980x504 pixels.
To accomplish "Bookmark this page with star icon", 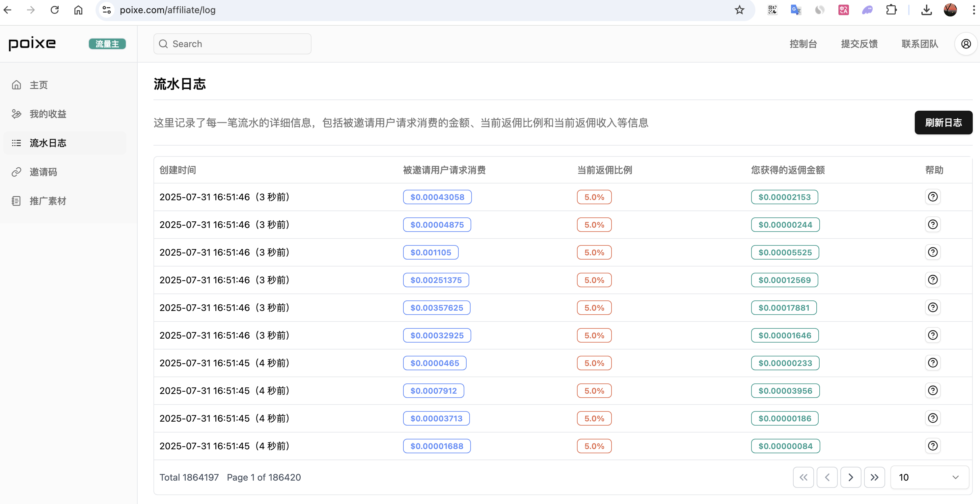I will (x=739, y=10).
